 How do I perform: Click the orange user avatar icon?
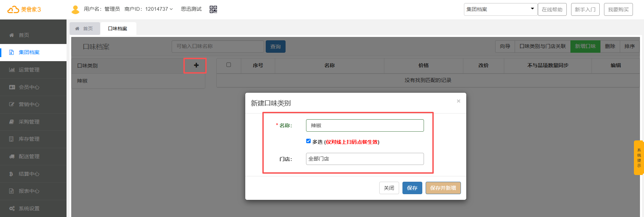75,9
